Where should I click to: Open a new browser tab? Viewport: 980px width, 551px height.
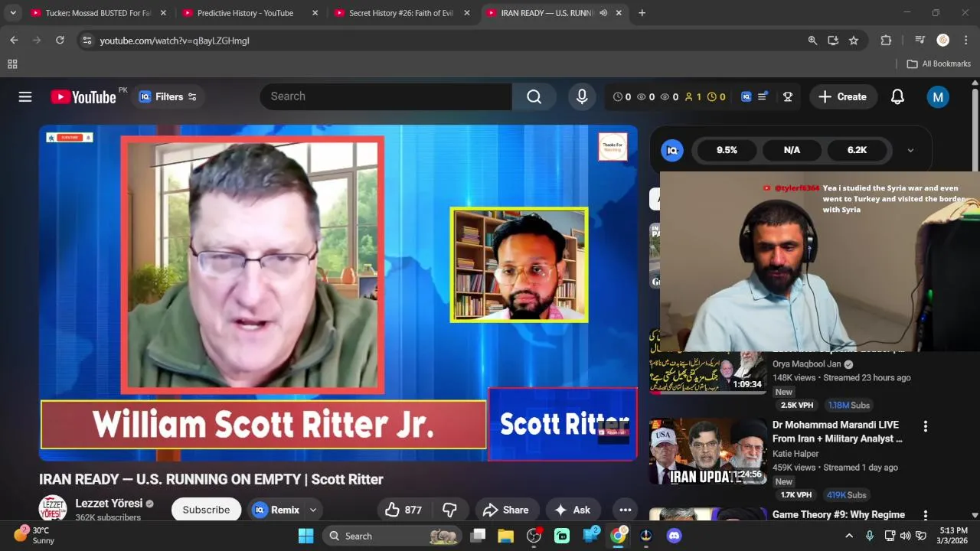pos(642,13)
